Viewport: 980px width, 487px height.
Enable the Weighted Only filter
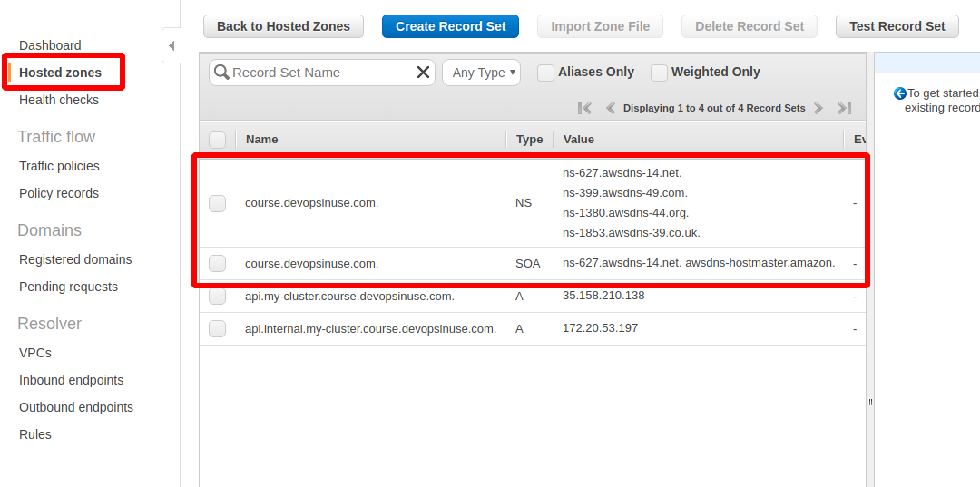[x=660, y=73]
